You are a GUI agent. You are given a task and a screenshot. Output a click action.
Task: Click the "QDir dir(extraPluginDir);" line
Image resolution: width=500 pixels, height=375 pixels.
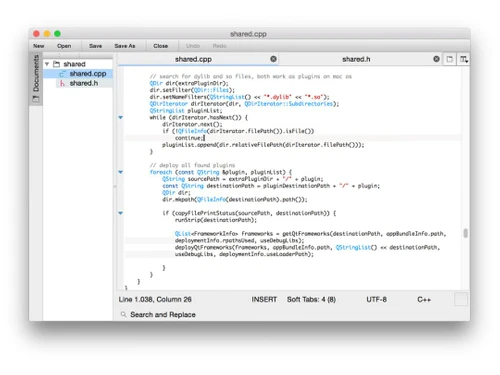click(x=189, y=83)
